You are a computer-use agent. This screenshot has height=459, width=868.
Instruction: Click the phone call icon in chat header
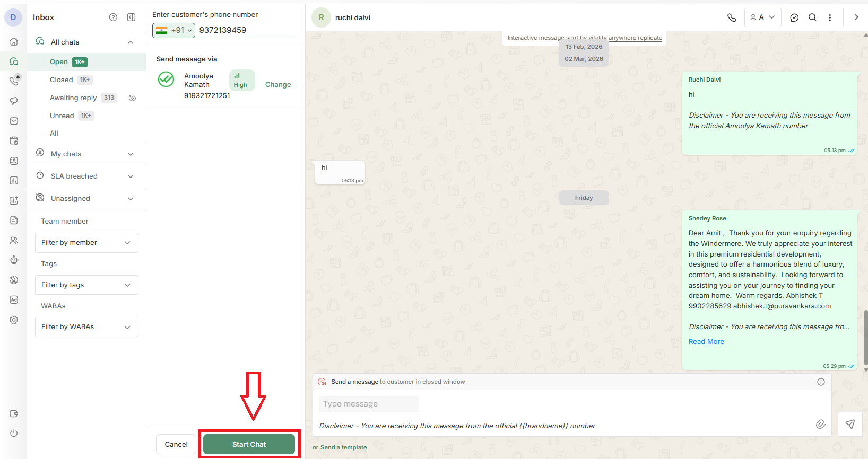coord(732,17)
